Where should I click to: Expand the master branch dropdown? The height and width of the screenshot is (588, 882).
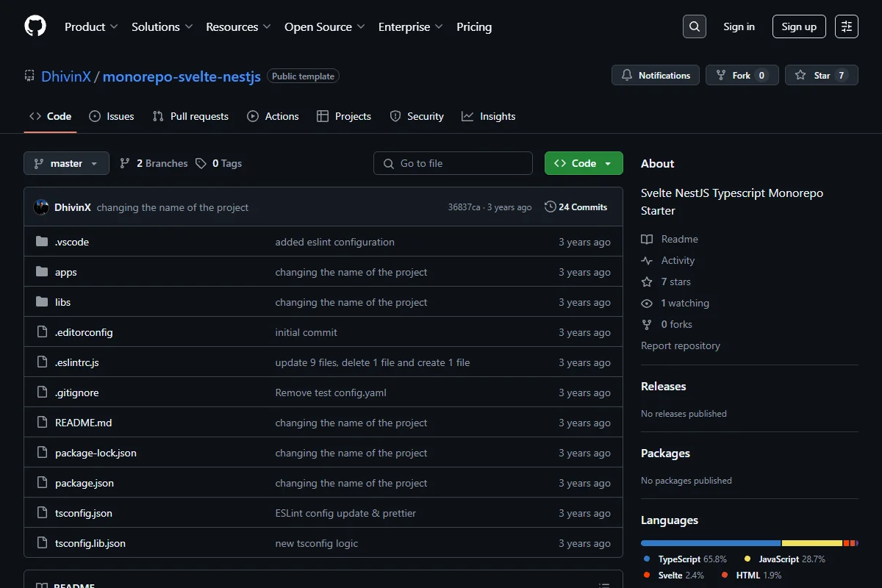pos(66,163)
